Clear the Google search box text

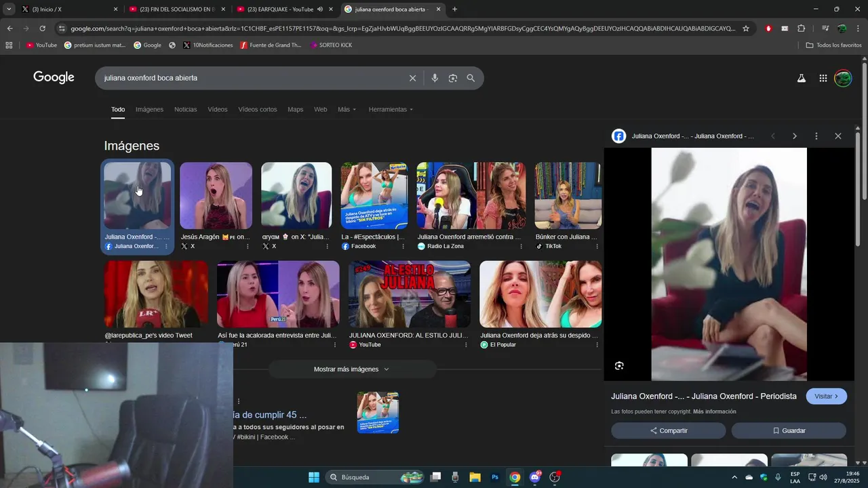coord(412,78)
